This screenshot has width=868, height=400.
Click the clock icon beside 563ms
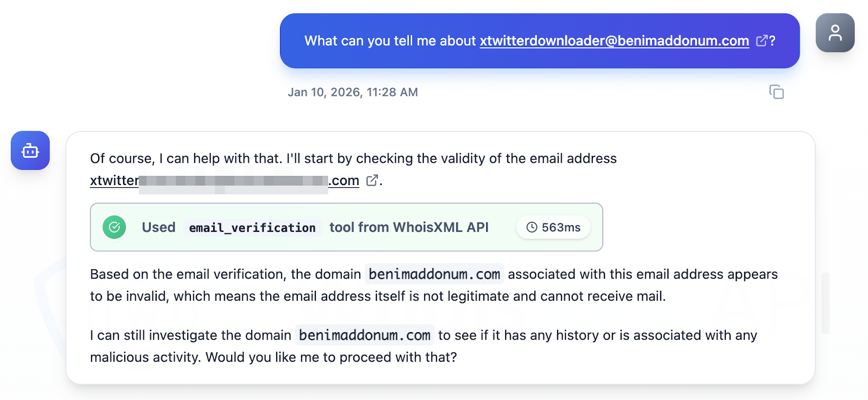coord(532,227)
